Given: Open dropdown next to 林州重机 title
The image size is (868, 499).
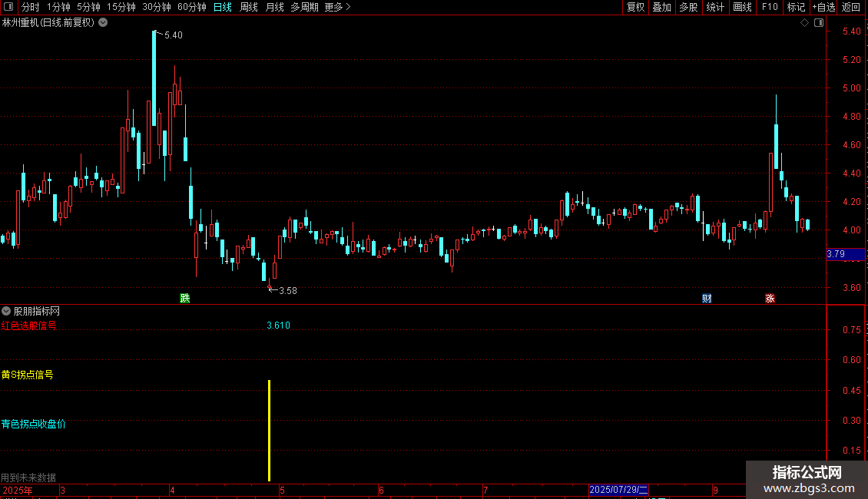Looking at the screenshot, I should click(103, 23).
